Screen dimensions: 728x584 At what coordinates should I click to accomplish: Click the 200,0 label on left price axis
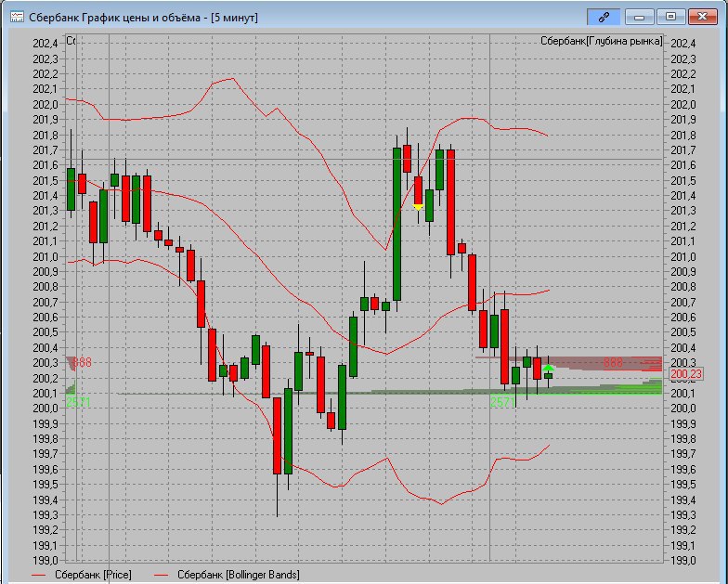(45, 409)
